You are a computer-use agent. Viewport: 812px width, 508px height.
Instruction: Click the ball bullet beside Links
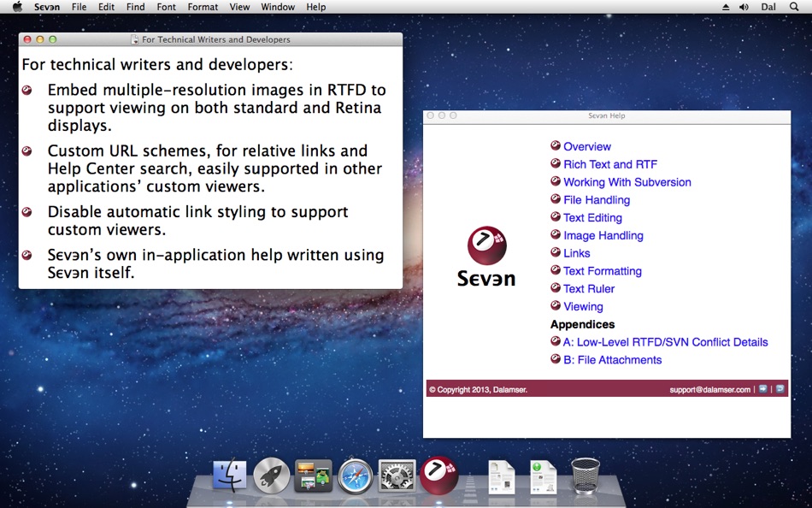pos(556,252)
